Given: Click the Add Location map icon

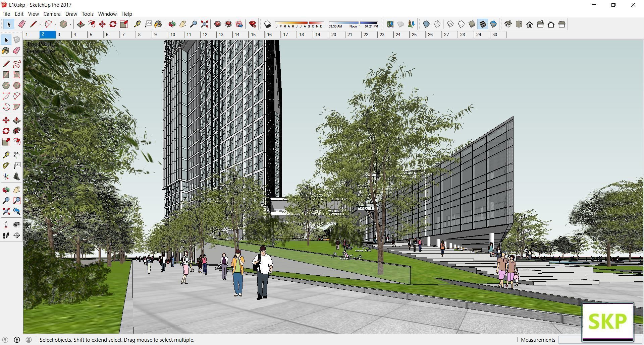Looking at the screenshot, I should [x=390, y=24].
